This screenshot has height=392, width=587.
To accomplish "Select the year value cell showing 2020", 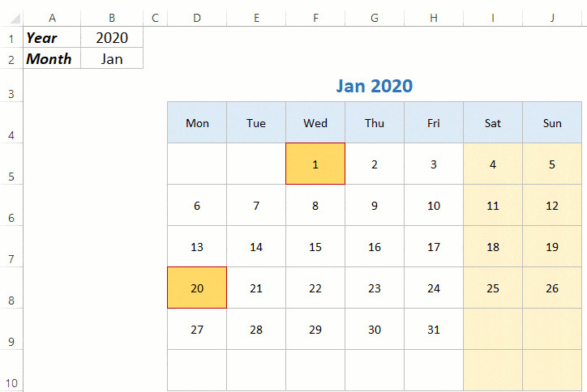I will (112, 37).
